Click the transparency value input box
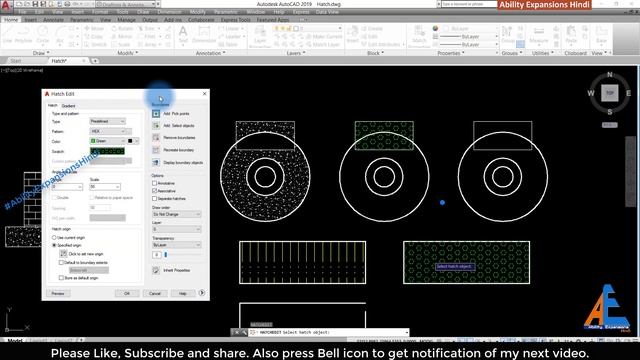Viewport: 640px width, 360px height. click(157, 255)
